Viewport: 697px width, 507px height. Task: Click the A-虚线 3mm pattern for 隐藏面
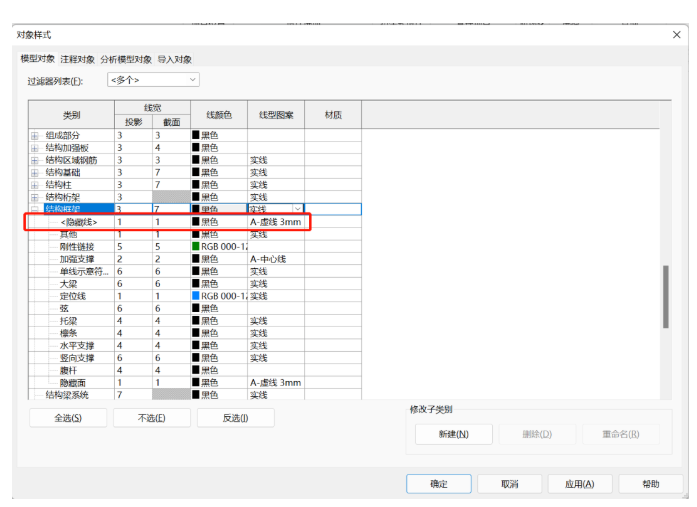coord(276,383)
